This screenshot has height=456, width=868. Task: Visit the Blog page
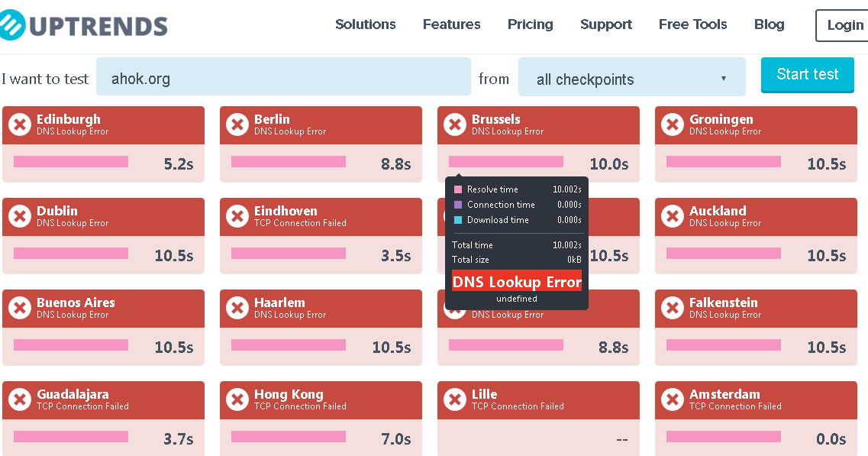click(769, 24)
